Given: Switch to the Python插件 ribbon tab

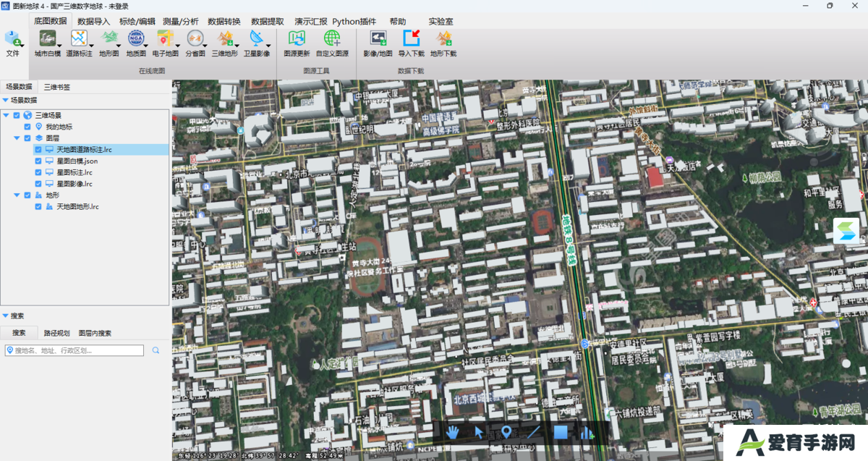Looking at the screenshot, I should [354, 21].
